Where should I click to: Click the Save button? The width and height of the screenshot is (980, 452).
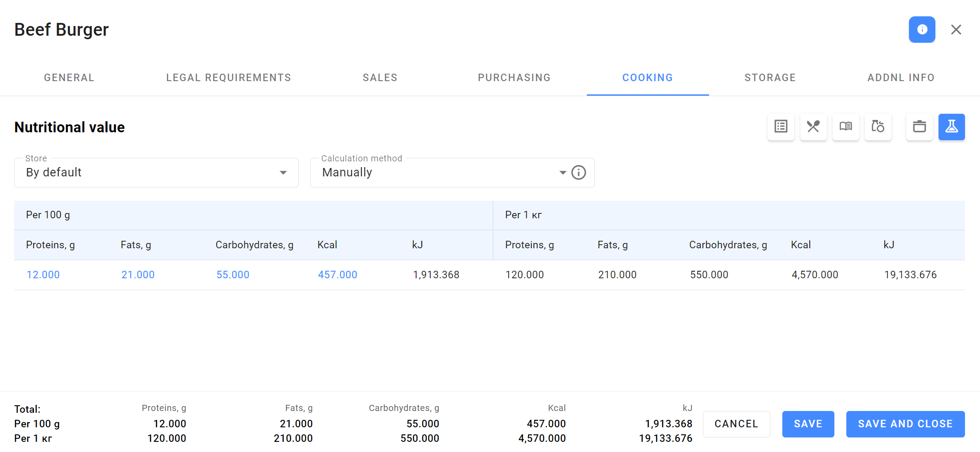pos(808,424)
